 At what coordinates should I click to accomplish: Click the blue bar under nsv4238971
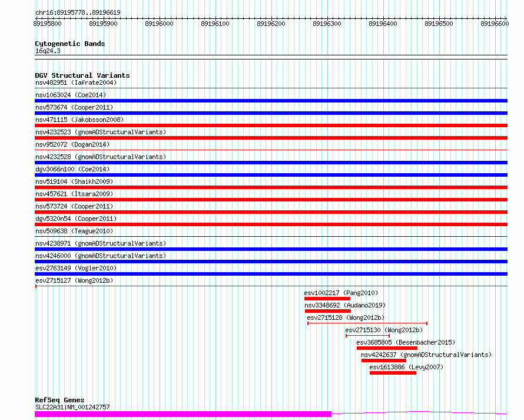tap(271, 249)
